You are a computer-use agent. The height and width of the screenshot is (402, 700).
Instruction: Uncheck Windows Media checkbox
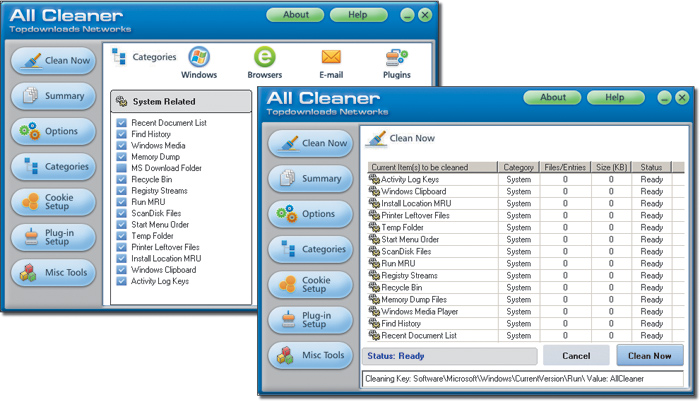point(121,146)
